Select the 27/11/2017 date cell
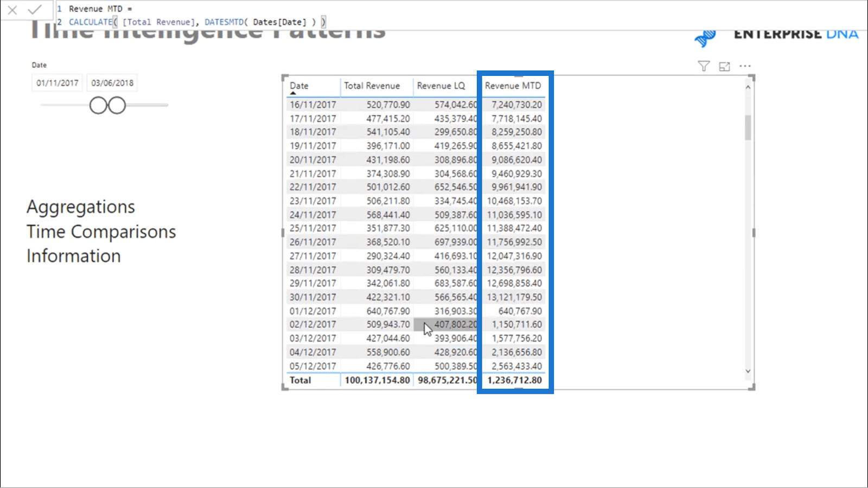 point(312,256)
